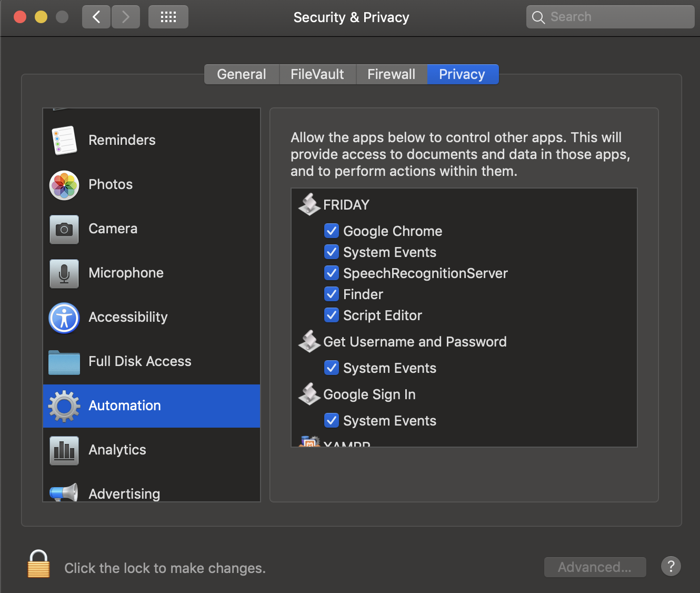The height and width of the screenshot is (593, 700).
Task: Select Reminders in the privacy list
Action: pyautogui.click(x=152, y=140)
